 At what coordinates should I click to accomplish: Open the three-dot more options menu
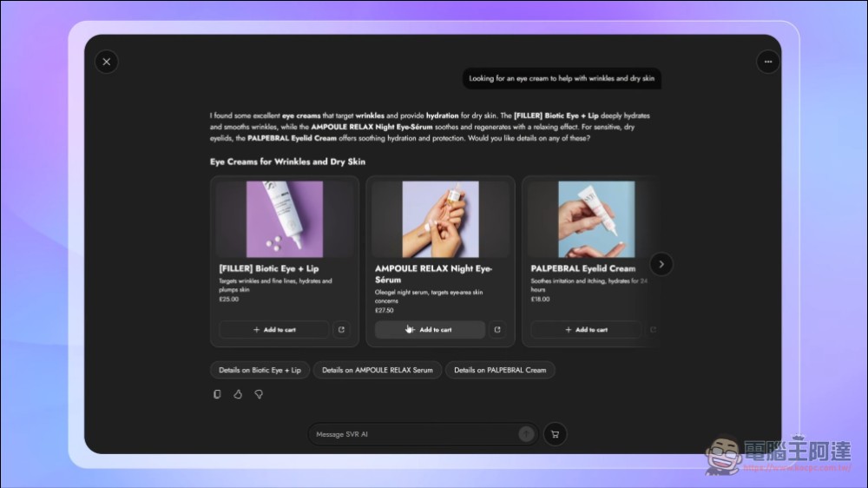pos(767,62)
